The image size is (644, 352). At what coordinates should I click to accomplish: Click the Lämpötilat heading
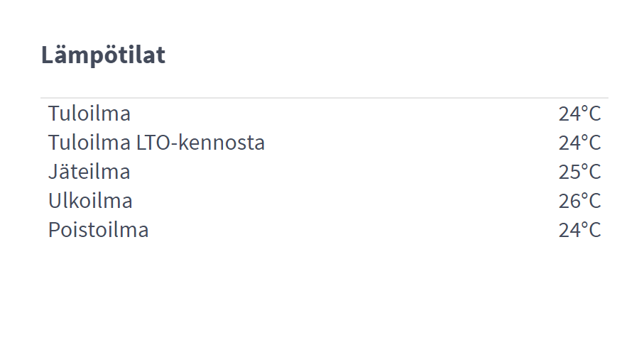103,55
